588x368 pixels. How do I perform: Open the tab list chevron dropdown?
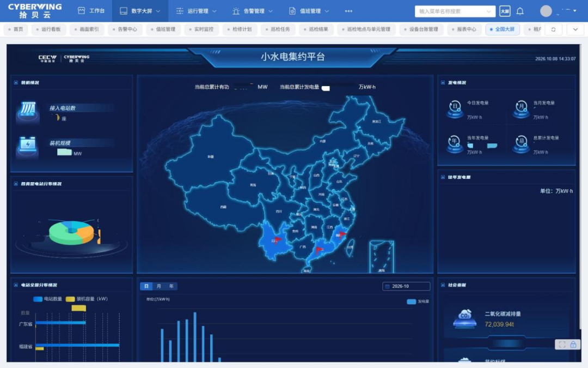click(x=575, y=29)
